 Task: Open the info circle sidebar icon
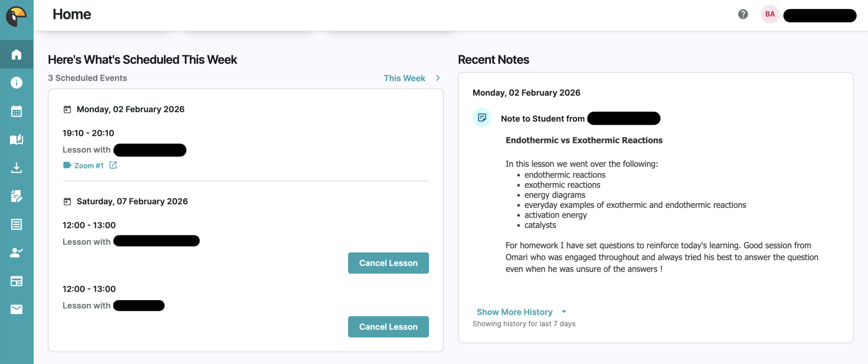pos(16,83)
